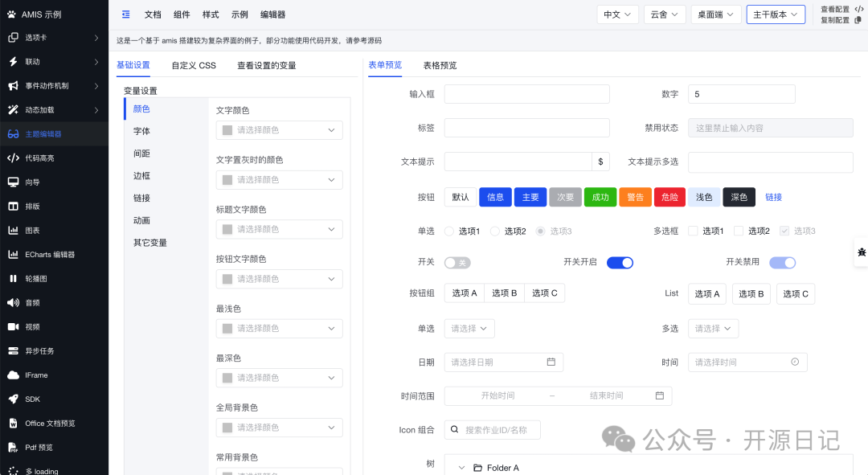The image size is (868, 475).
Task: Open the 中文 language dropdown
Action: point(617,14)
